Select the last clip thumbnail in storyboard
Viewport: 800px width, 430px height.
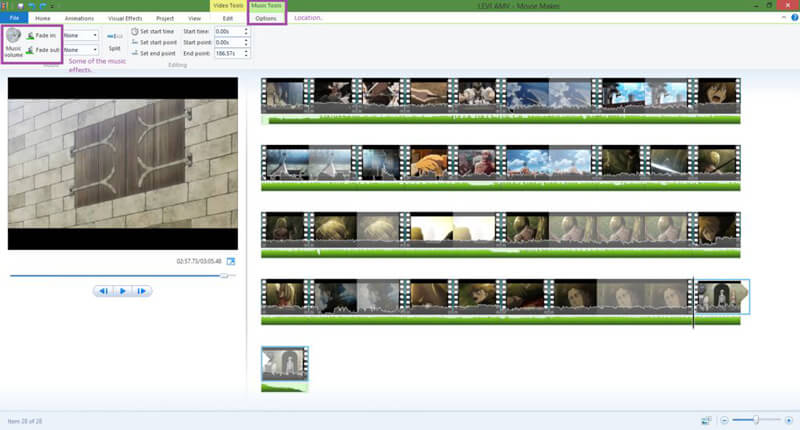coord(285,364)
